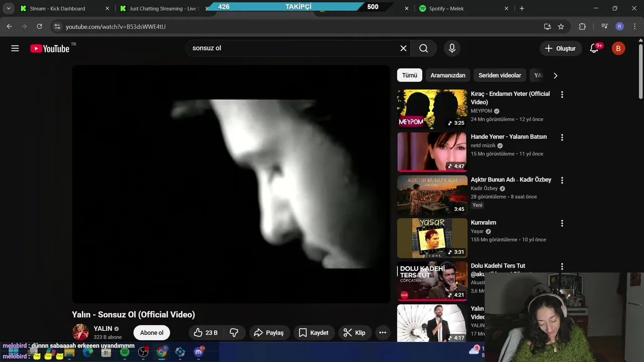
Task: Open options for Kumralım video
Action: [x=562, y=223]
